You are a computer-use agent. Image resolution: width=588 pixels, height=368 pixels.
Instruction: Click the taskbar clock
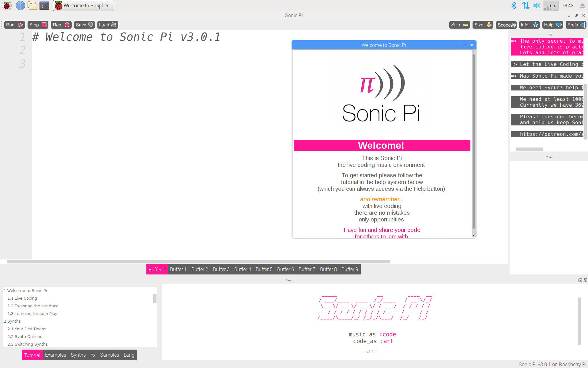coord(567,6)
